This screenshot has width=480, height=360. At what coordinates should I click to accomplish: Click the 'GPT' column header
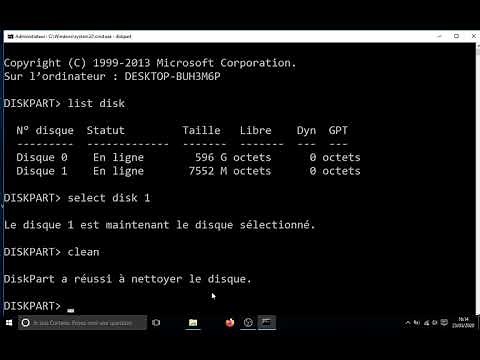pyautogui.click(x=338, y=130)
